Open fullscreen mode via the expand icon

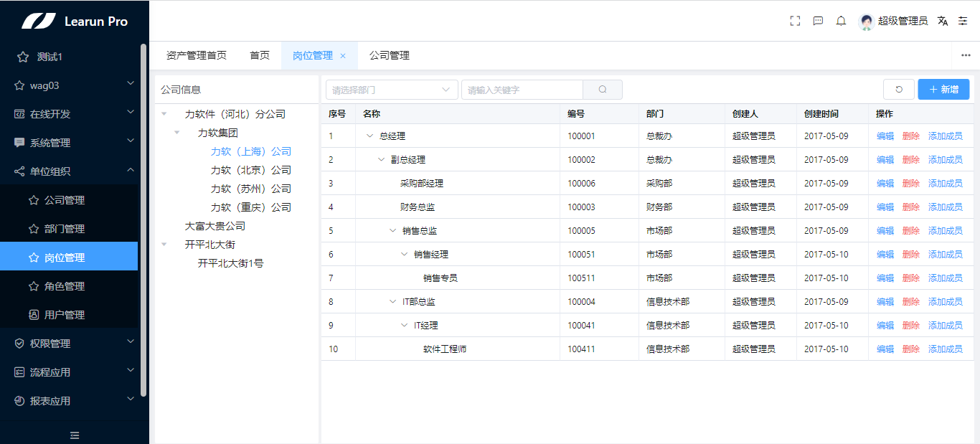pyautogui.click(x=794, y=20)
